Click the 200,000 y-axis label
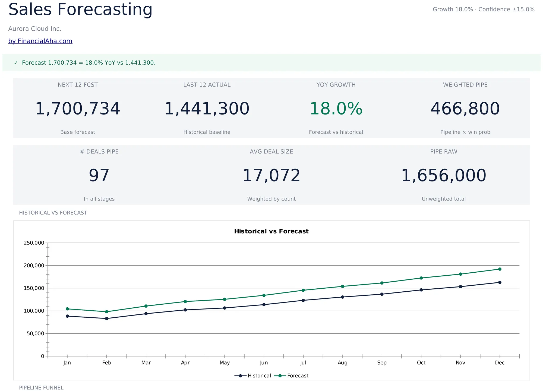This screenshot has width=543, height=392. click(x=34, y=266)
